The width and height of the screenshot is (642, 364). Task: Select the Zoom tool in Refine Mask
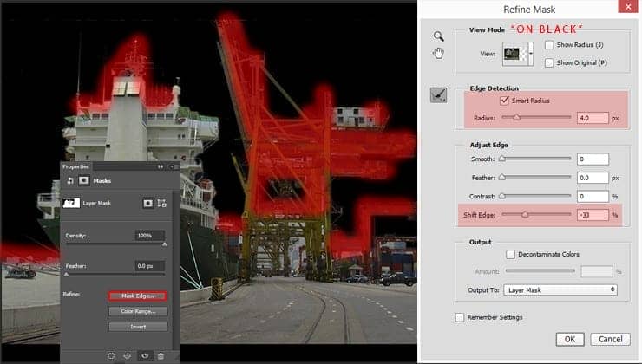[438, 36]
